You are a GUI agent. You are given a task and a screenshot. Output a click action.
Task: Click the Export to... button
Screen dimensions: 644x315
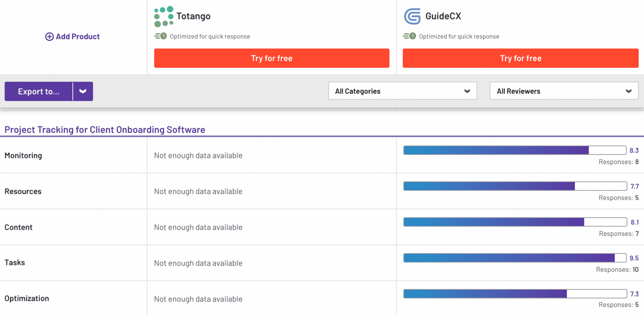(x=39, y=91)
